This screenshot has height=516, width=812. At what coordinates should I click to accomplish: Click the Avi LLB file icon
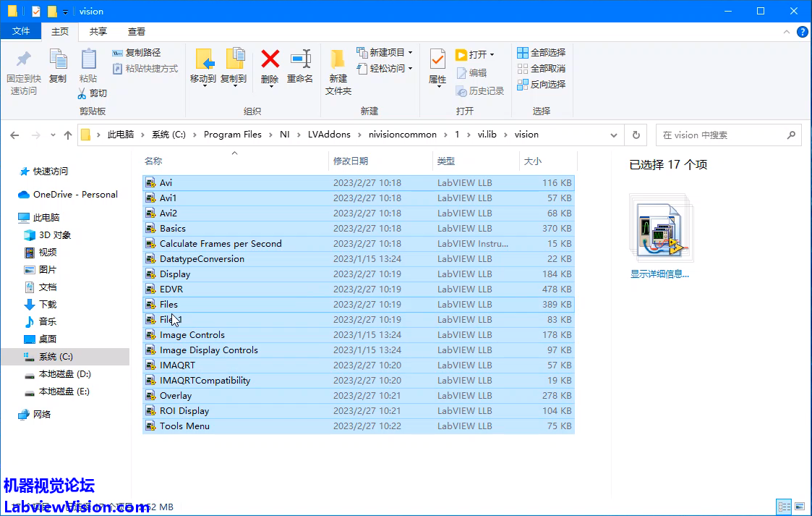[x=150, y=182]
